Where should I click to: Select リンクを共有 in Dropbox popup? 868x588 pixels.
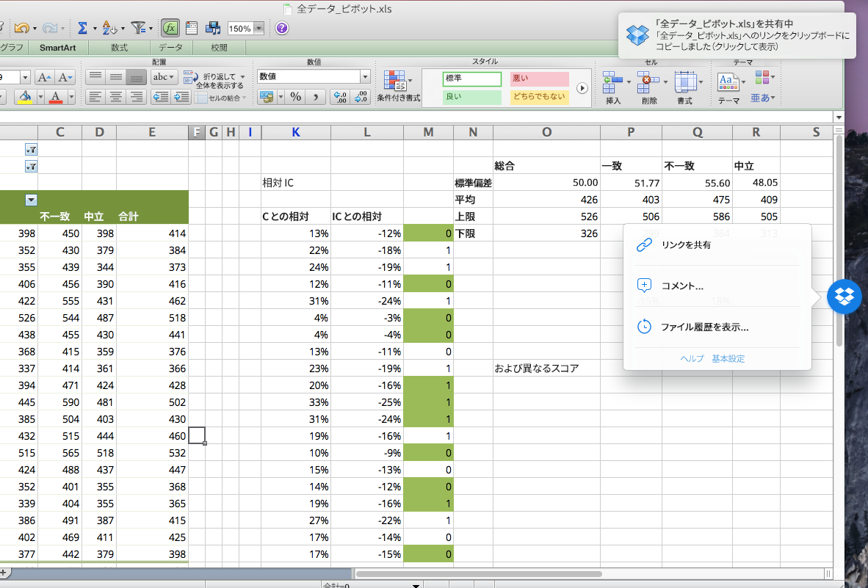(685, 245)
